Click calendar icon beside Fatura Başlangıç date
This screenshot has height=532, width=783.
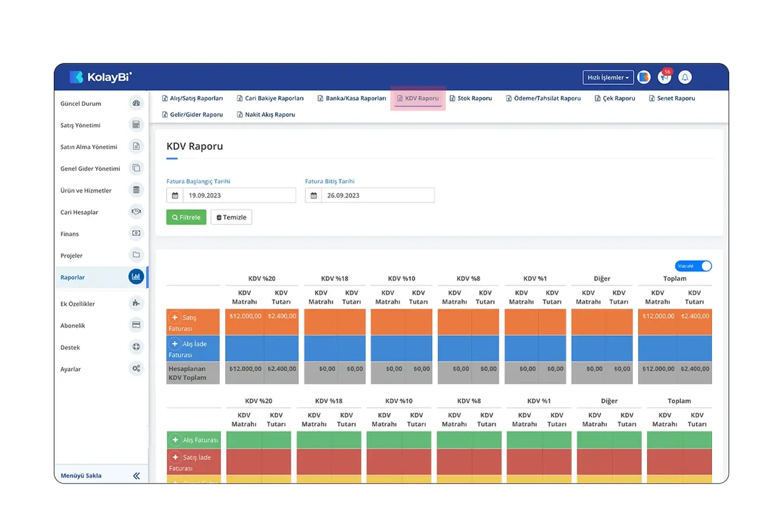[175, 196]
